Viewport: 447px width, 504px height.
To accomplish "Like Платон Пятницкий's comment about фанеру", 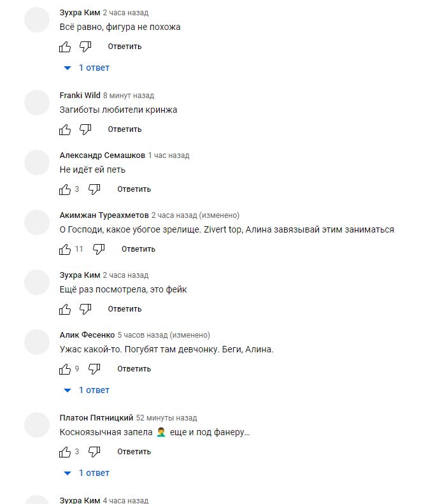I will [x=65, y=452].
